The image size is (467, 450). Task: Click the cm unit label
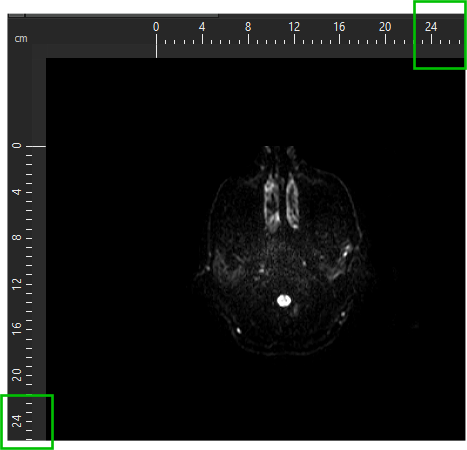(x=21, y=39)
